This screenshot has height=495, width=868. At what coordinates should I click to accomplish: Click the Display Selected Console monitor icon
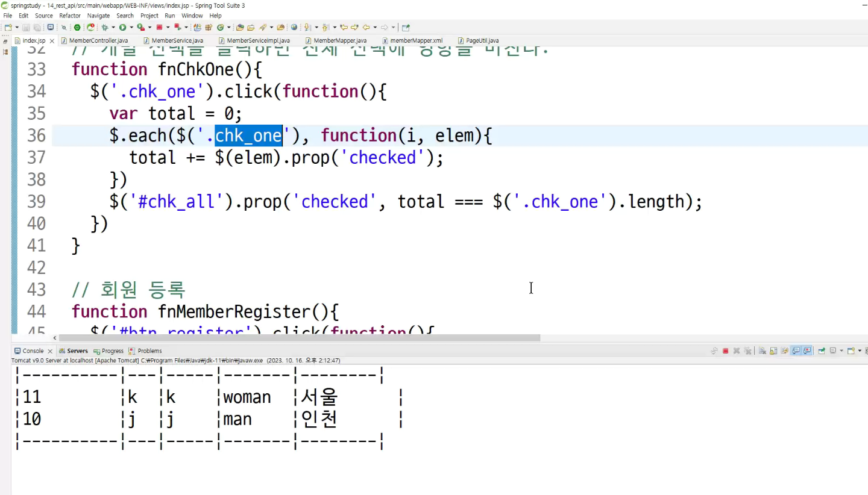point(833,350)
